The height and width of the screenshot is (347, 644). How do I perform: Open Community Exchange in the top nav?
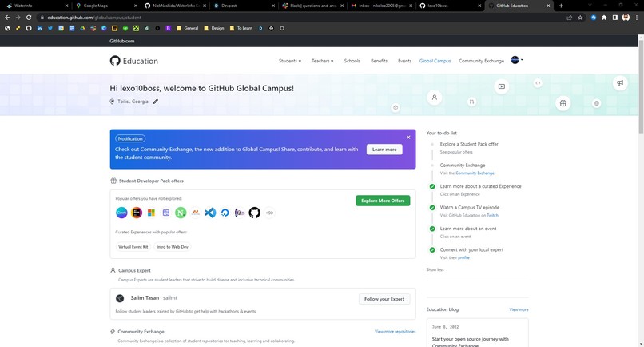pyautogui.click(x=481, y=61)
